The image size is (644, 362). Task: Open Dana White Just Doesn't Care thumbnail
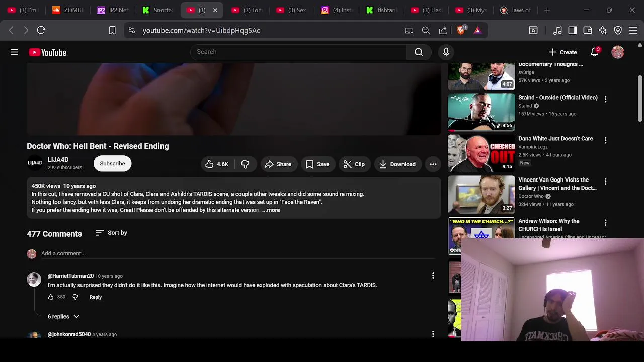(x=481, y=153)
